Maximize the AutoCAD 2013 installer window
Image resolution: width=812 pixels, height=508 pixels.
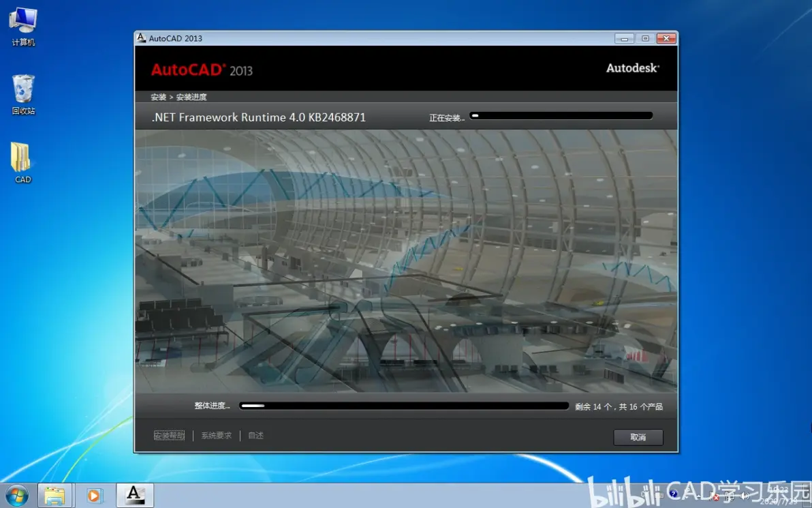645,38
